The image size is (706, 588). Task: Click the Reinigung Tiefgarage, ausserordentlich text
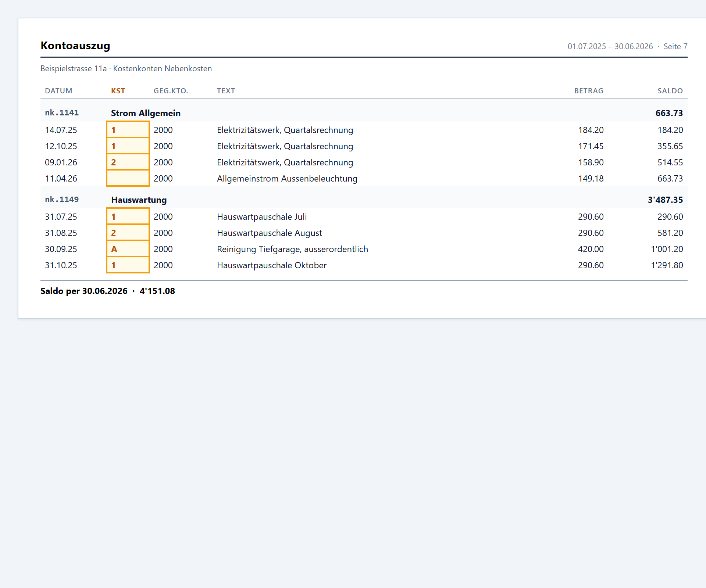point(292,249)
